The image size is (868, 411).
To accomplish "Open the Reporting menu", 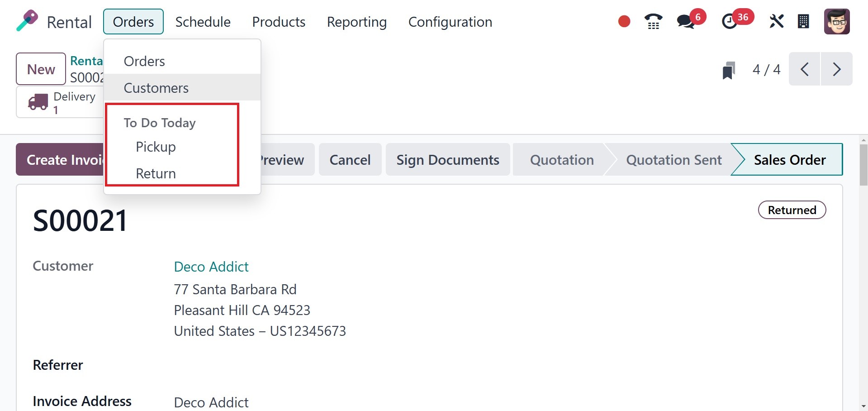I will [356, 22].
